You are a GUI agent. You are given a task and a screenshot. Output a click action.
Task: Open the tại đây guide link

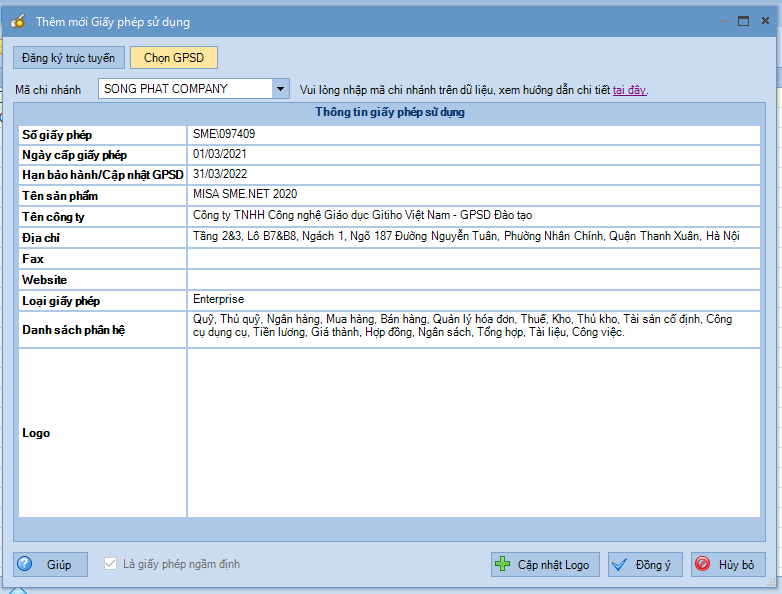(629, 90)
